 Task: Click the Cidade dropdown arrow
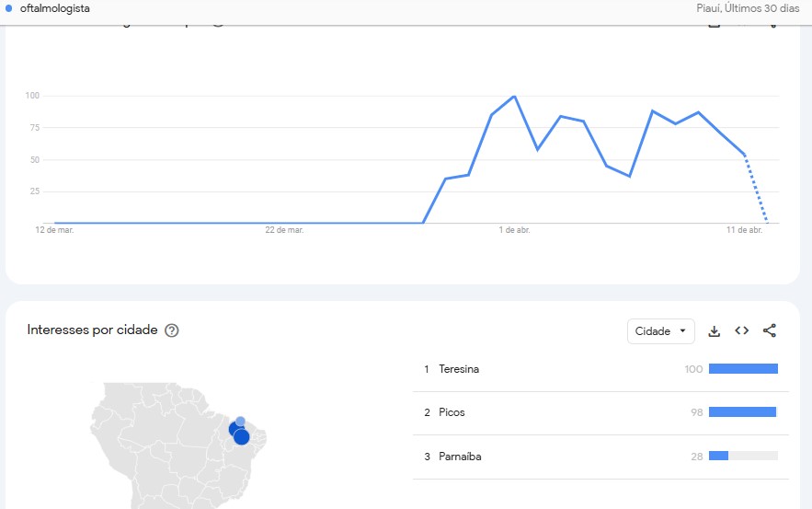click(x=682, y=330)
